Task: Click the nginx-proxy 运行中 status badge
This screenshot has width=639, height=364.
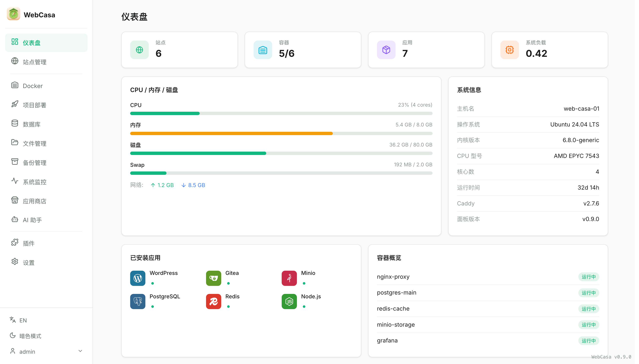Action: tap(588, 277)
